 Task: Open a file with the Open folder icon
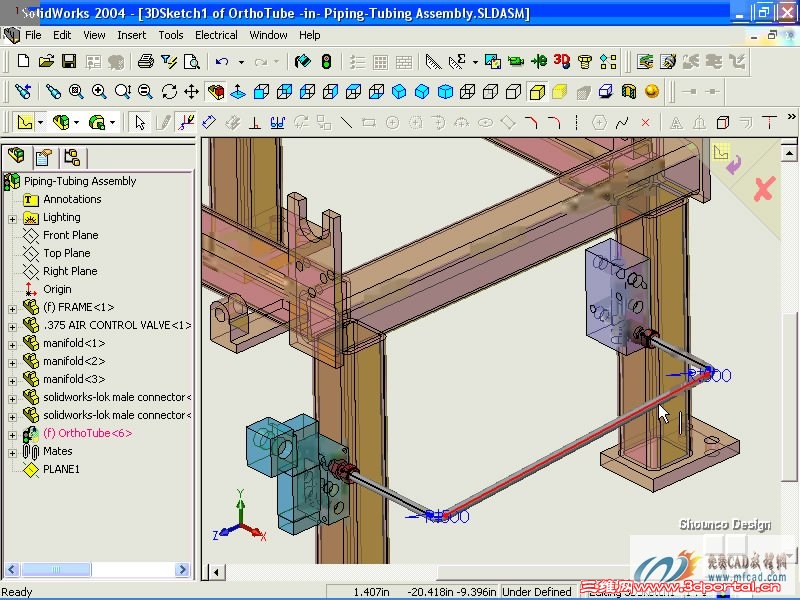pos(46,62)
